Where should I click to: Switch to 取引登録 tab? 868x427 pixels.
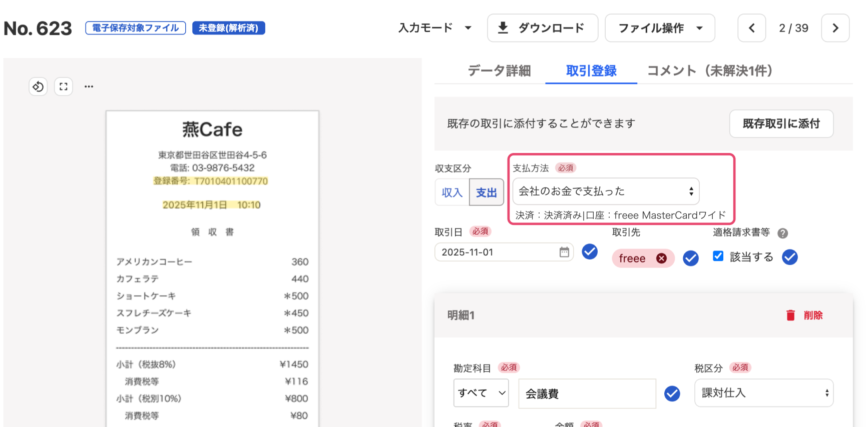pyautogui.click(x=591, y=71)
